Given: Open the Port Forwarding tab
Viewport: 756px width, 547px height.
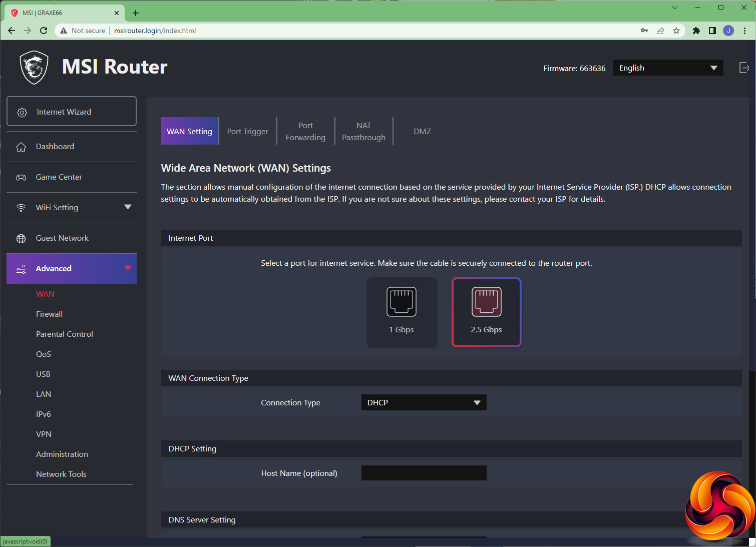Looking at the screenshot, I should click(x=306, y=131).
